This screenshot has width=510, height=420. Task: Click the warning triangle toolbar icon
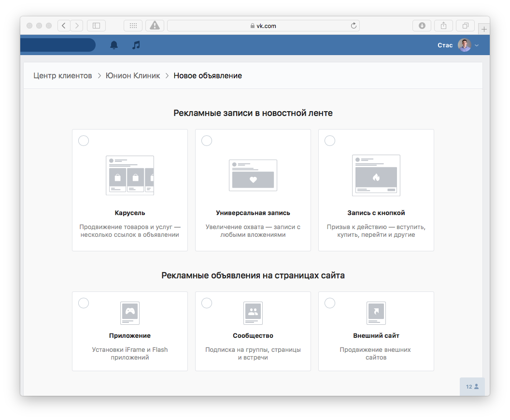155,26
